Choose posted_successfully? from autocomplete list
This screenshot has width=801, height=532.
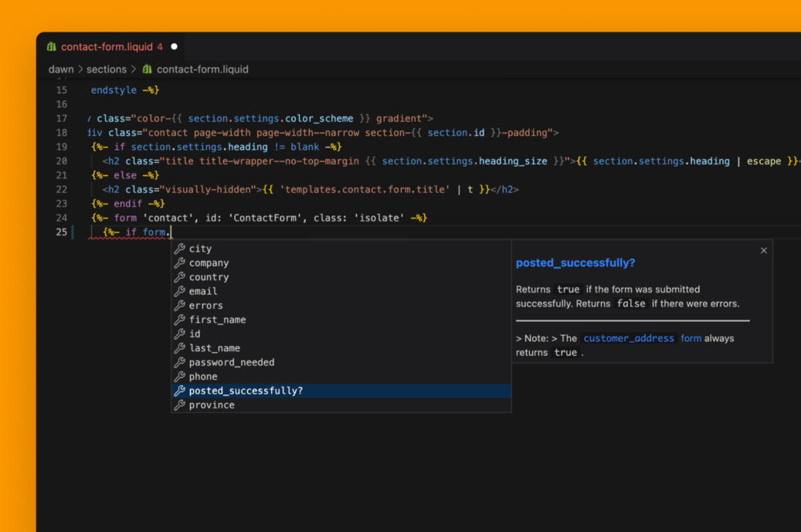246,391
